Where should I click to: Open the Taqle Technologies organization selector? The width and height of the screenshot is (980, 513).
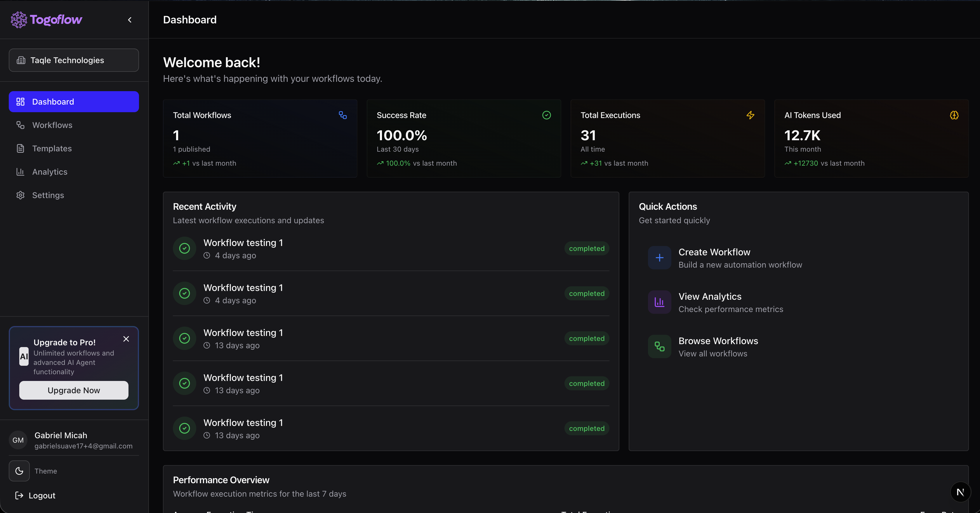click(x=73, y=60)
